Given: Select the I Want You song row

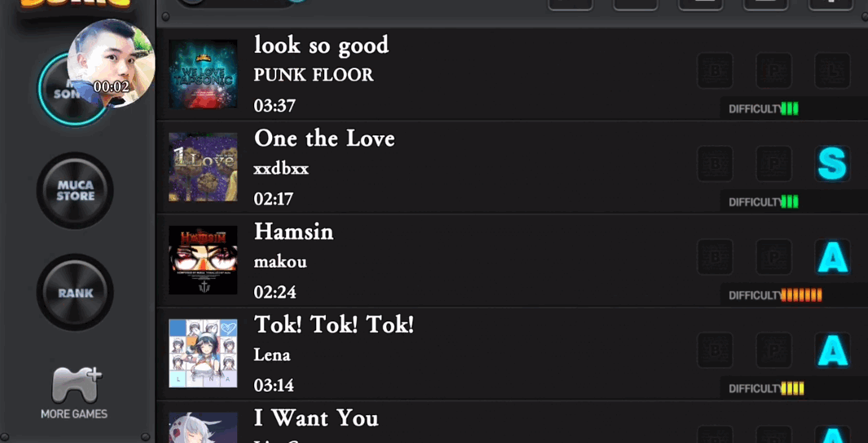Looking at the screenshot, I should pos(512,423).
